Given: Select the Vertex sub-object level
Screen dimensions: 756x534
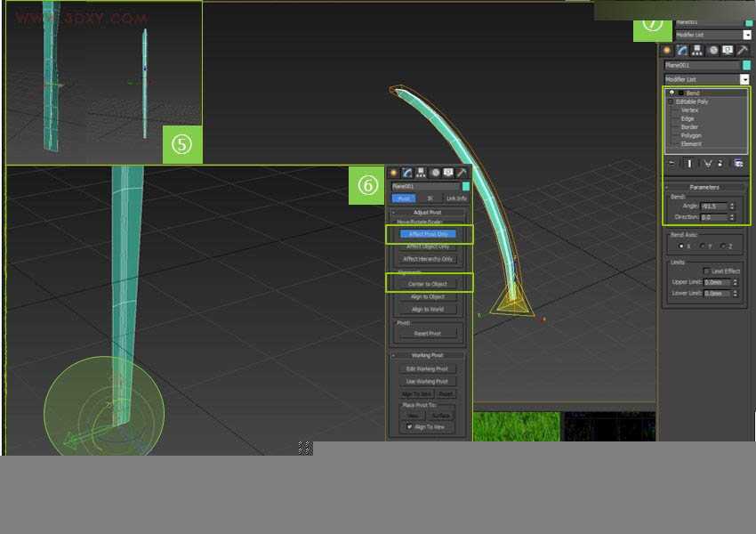Looking at the screenshot, I should pos(689,110).
